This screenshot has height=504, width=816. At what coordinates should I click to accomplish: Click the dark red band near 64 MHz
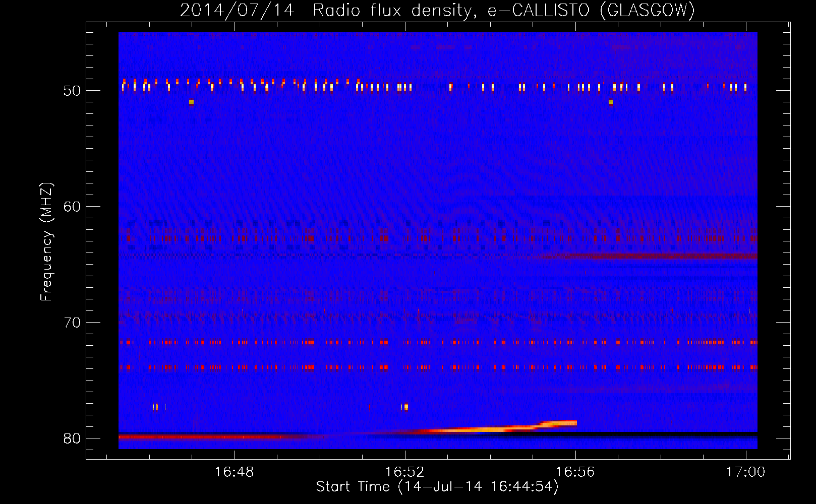coord(648,257)
